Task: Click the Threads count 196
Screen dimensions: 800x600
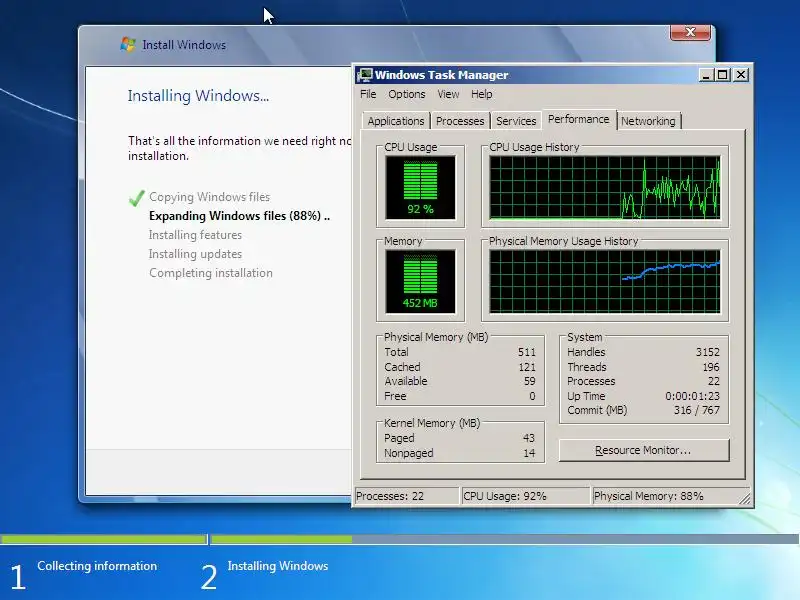Action: (711, 367)
